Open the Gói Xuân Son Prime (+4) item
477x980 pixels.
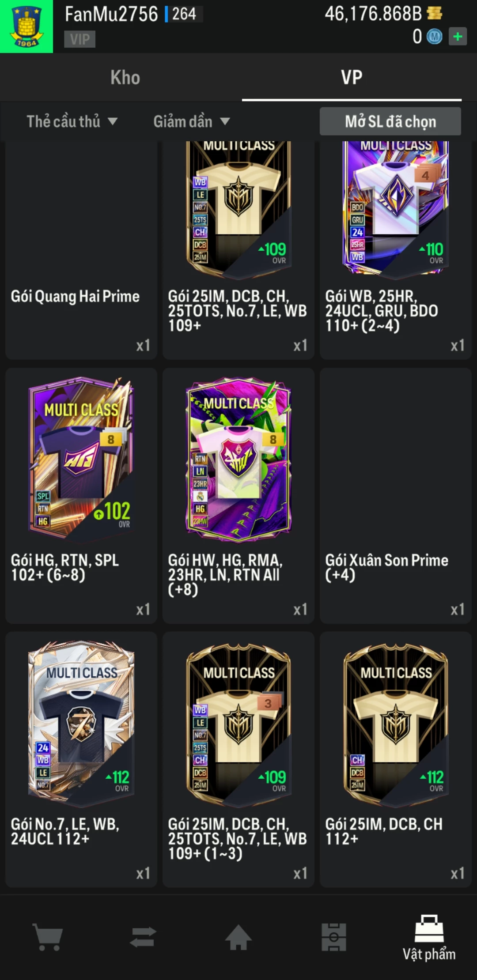(396, 495)
